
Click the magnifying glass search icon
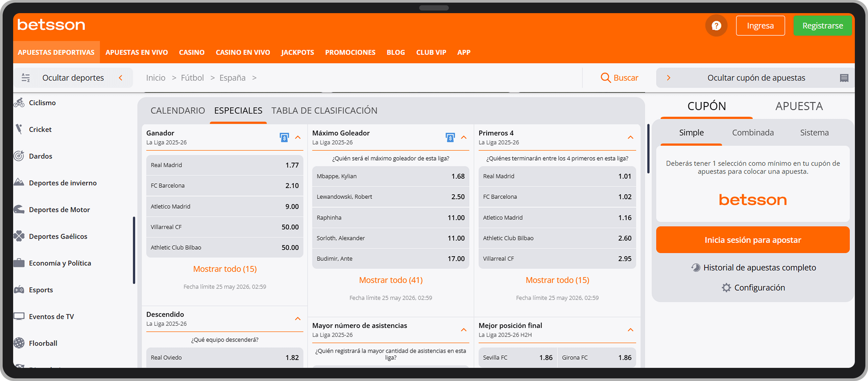(606, 78)
